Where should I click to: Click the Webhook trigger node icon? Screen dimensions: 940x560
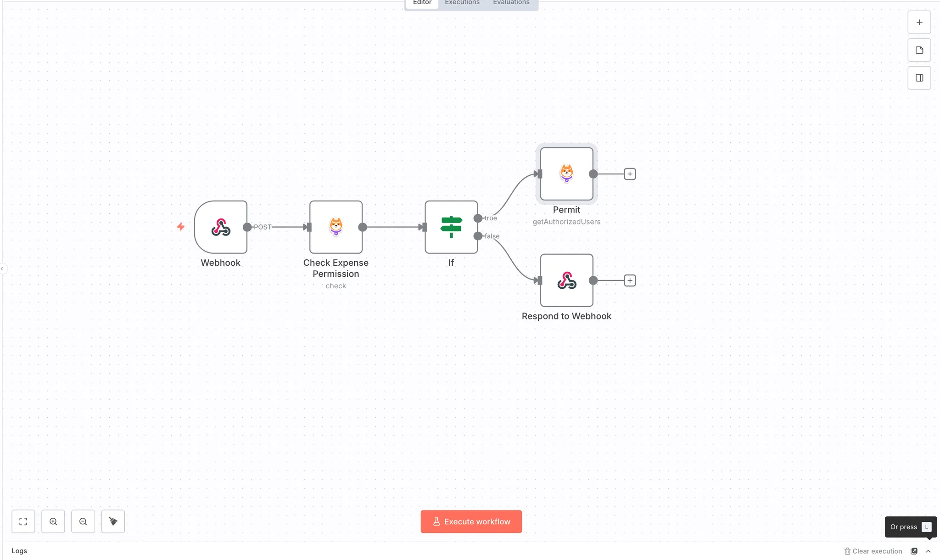click(220, 227)
